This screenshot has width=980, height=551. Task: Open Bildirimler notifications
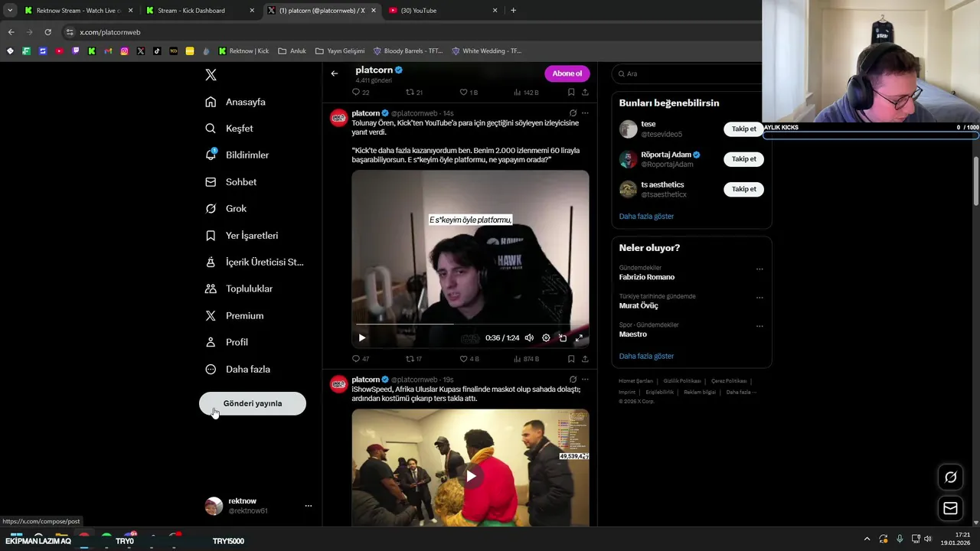tap(237, 155)
